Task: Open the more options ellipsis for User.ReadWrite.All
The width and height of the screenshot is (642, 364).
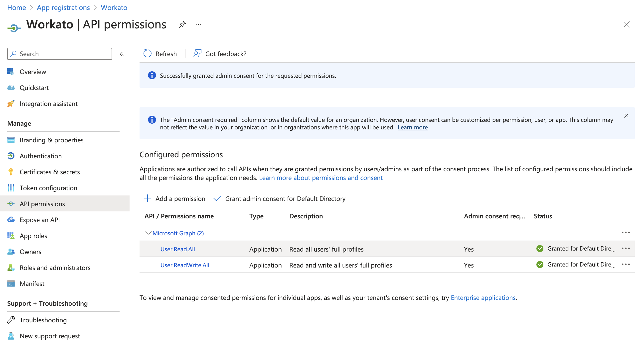Action: point(626,265)
